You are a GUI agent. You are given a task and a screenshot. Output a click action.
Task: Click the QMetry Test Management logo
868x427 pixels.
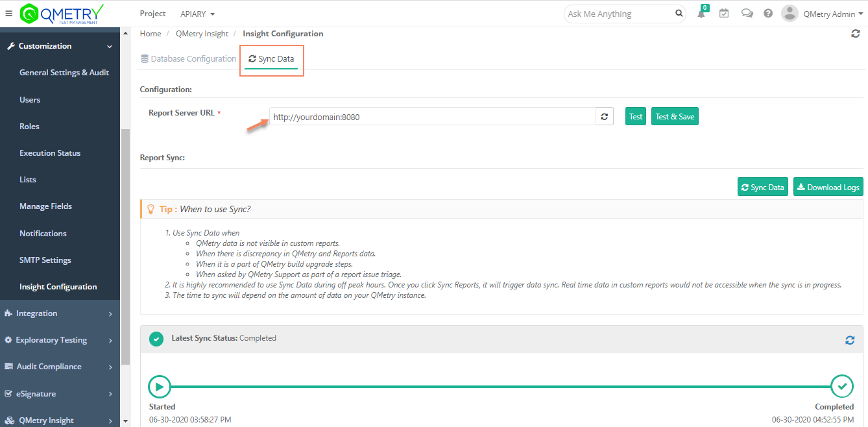point(62,13)
